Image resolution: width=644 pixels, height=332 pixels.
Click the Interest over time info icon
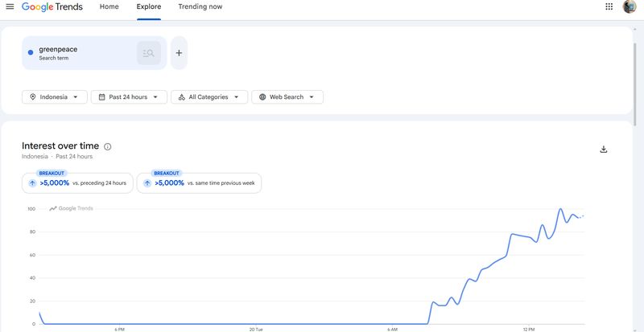(x=108, y=146)
